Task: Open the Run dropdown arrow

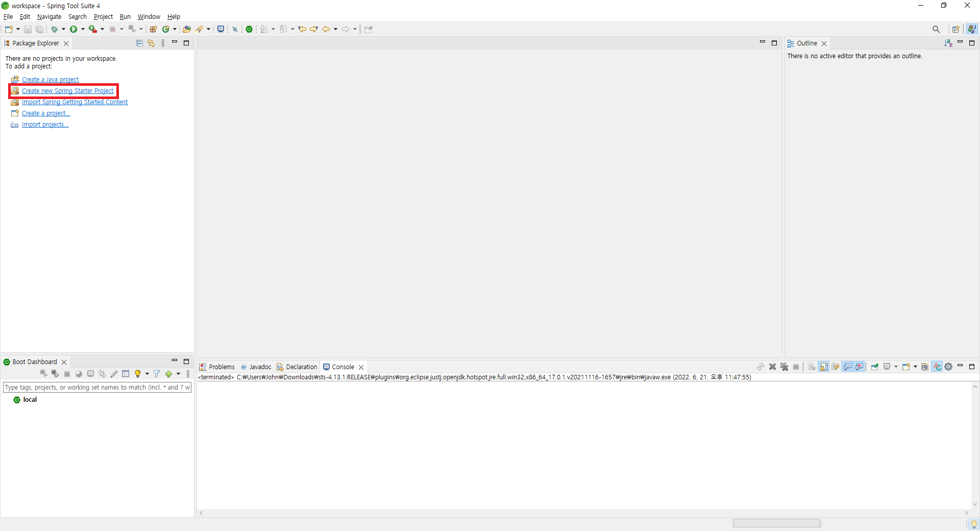Action: tap(83, 29)
